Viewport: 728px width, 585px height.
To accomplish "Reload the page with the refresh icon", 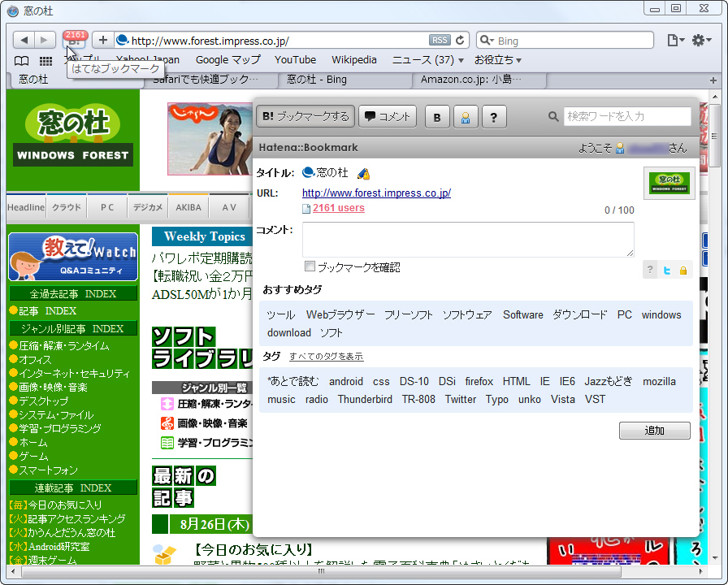I will [460, 41].
